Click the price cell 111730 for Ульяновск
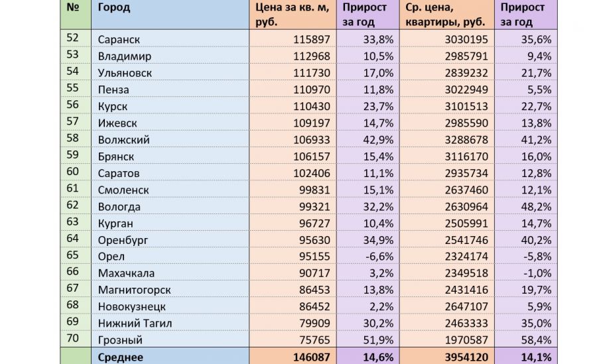Image resolution: width=597 pixels, height=364 pixels. [311, 73]
